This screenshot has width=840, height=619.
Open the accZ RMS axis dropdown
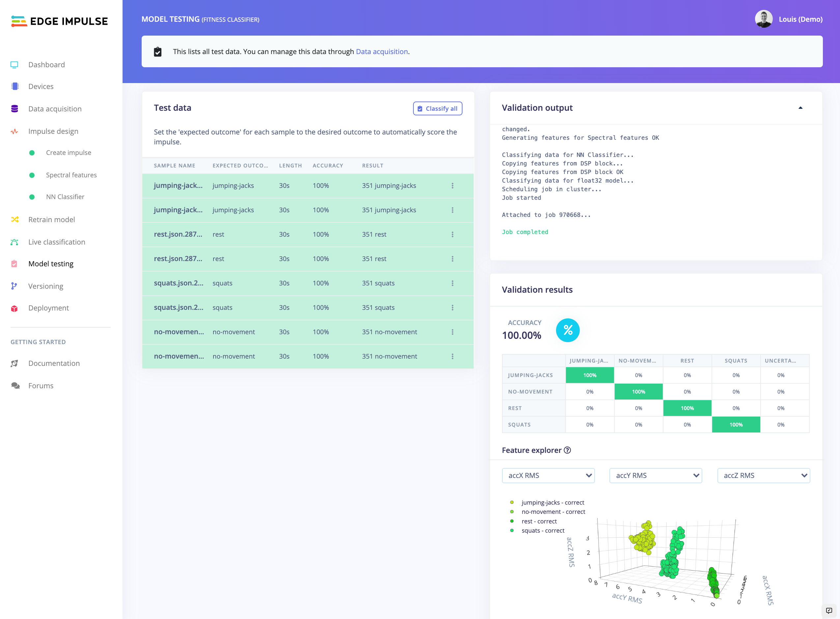(x=763, y=476)
